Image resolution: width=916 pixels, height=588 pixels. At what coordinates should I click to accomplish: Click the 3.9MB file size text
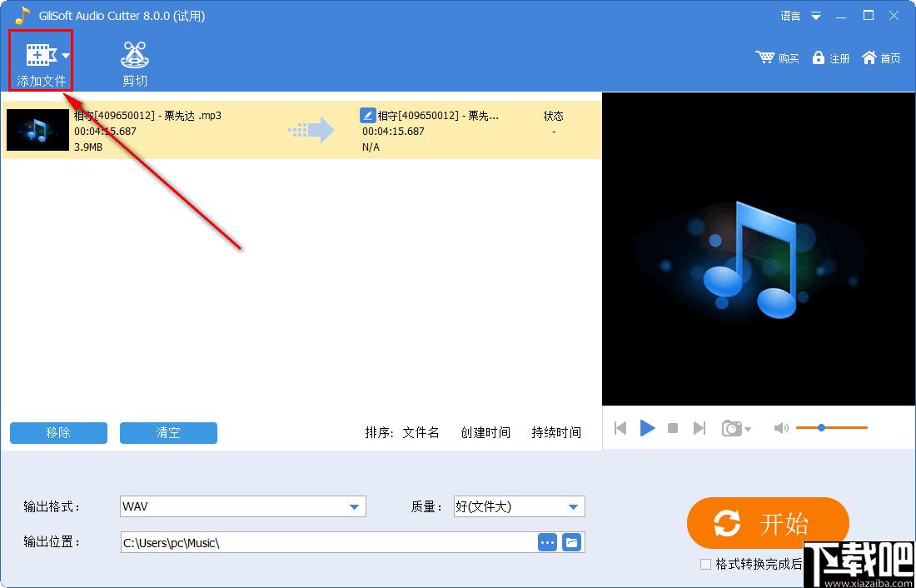click(x=88, y=147)
